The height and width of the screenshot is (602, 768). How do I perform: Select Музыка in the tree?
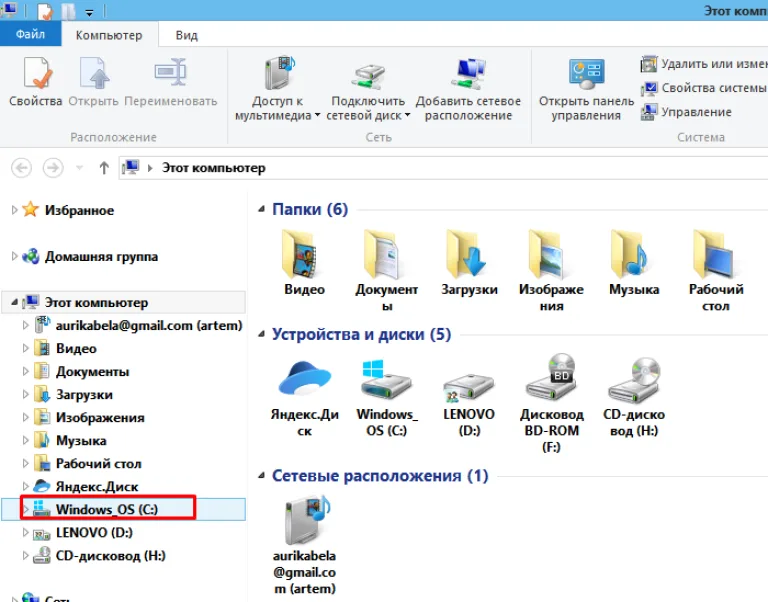tap(81, 440)
